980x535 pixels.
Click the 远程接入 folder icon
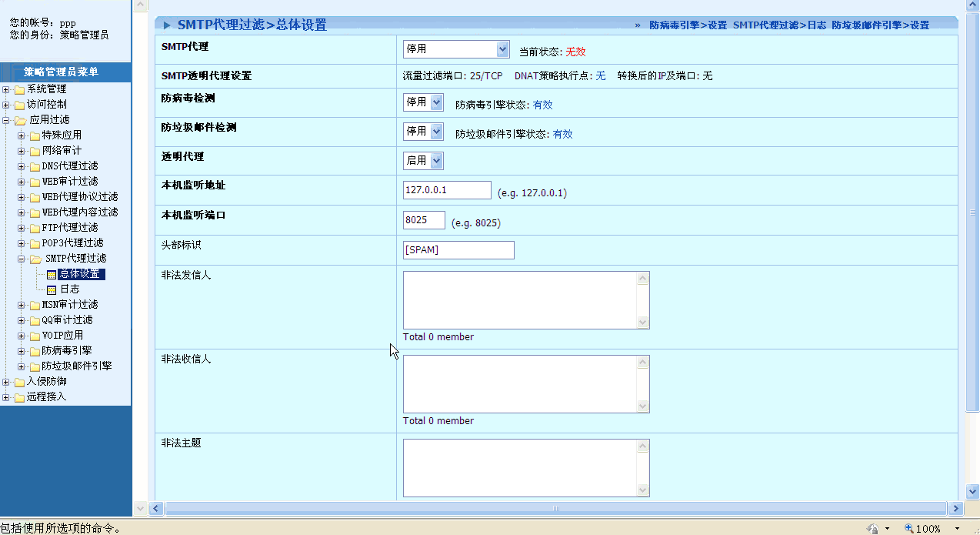pos(19,397)
